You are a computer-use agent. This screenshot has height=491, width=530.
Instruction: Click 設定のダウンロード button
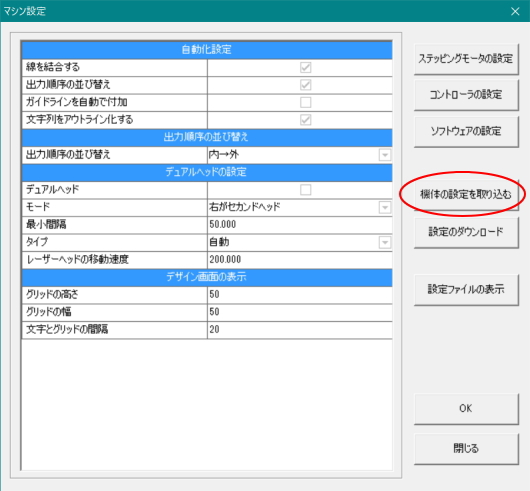point(466,232)
